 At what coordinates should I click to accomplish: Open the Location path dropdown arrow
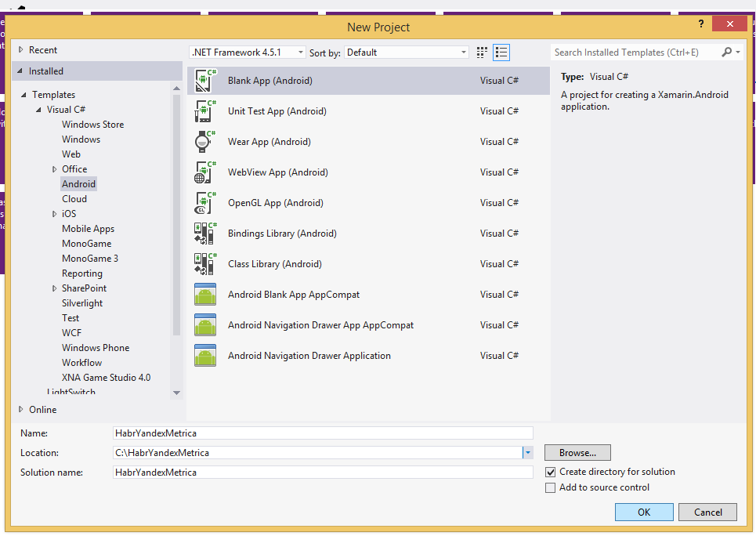(x=528, y=452)
